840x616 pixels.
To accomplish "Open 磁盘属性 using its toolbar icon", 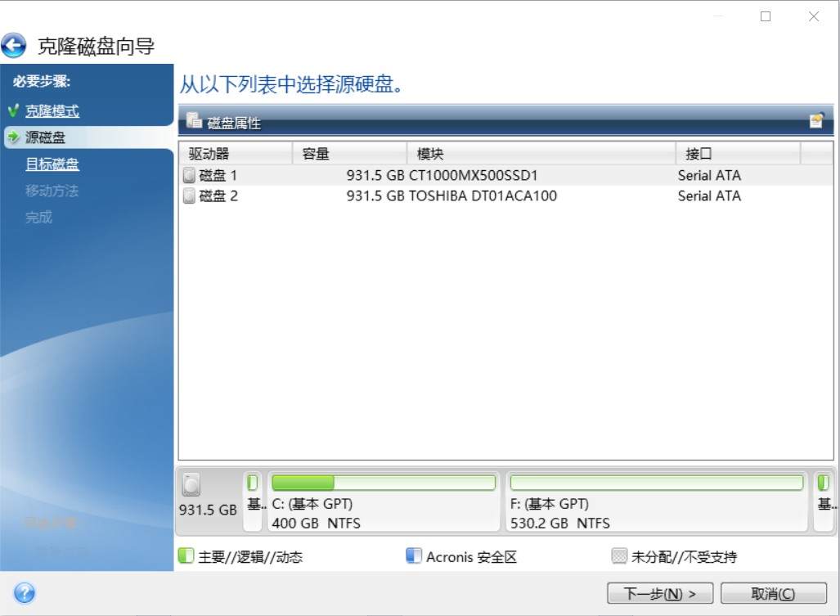I will click(x=194, y=119).
